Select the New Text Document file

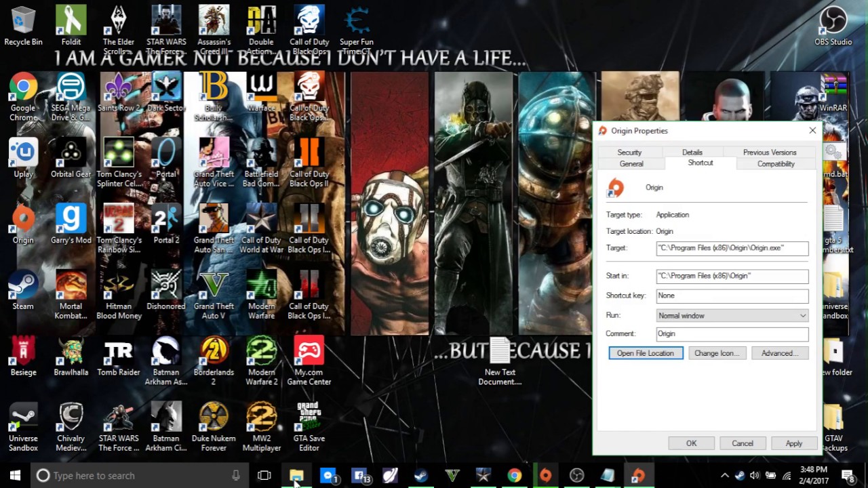click(x=500, y=361)
